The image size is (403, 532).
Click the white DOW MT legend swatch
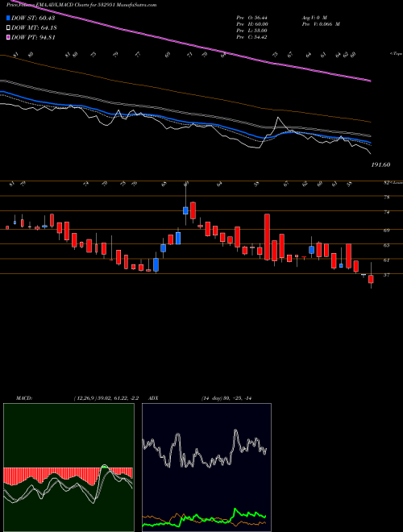tap(9, 28)
